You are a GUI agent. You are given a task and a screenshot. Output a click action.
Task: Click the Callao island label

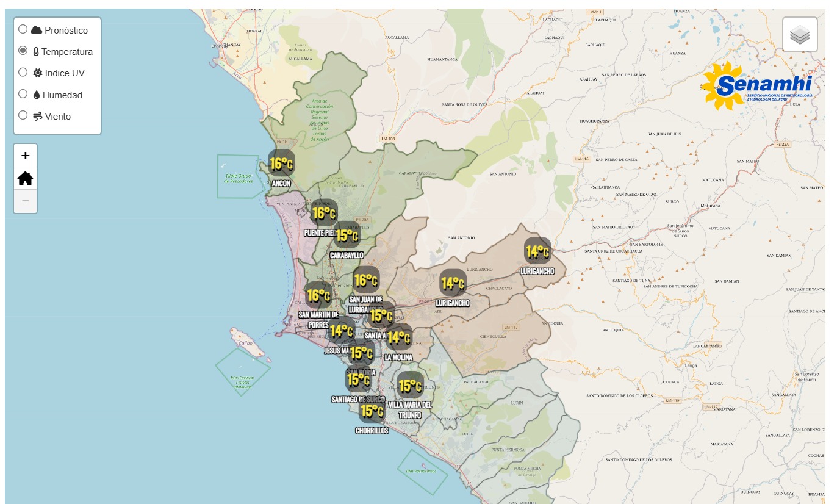tap(246, 344)
